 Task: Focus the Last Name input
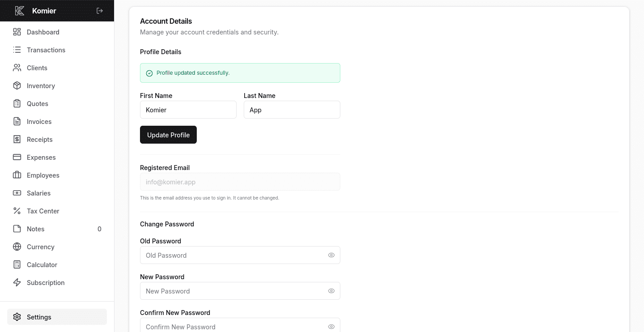(x=292, y=110)
